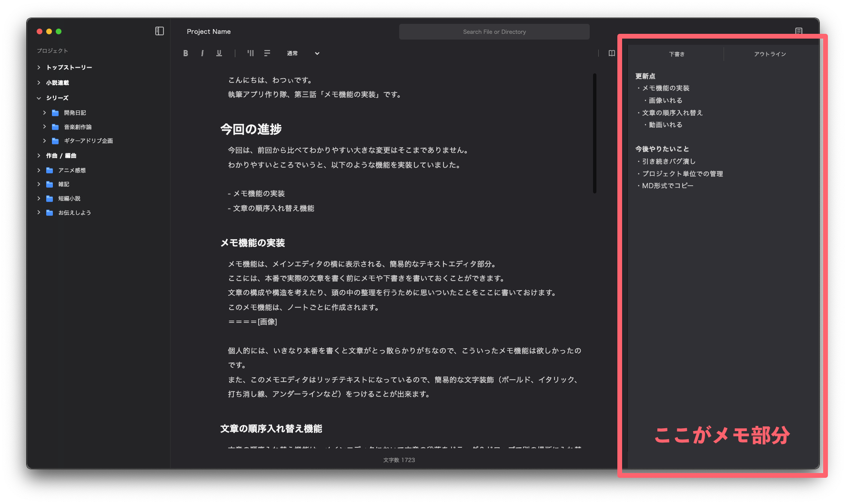Click the 雑記 folder icon
Image resolution: width=846 pixels, height=504 pixels.
tap(50, 184)
